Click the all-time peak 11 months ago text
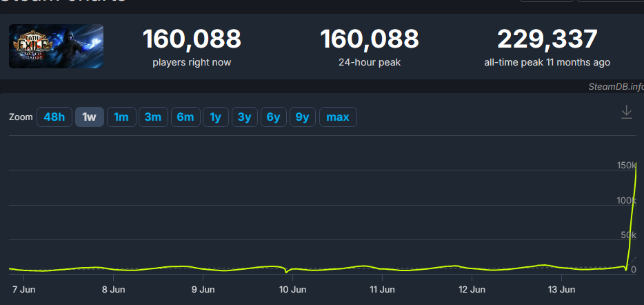This screenshot has height=305, width=644. tap(547, 63)
